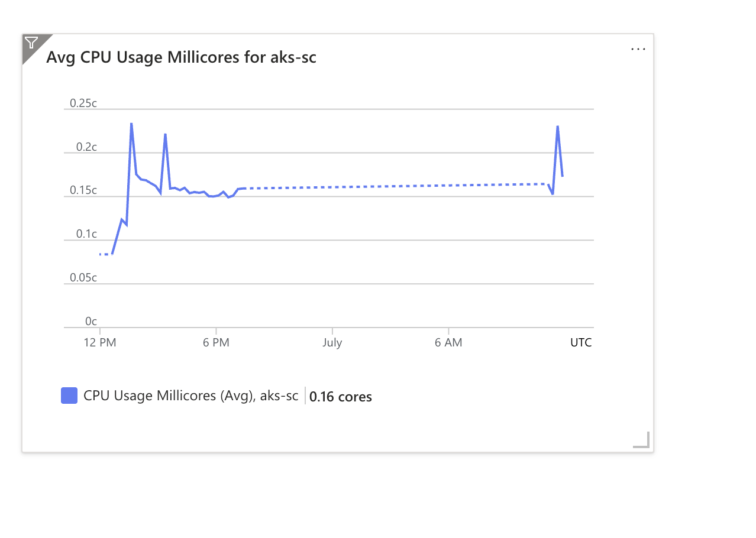Click the 0.1c y-axis label
Image resolution: width=756 pixels, height=538 pixels.
[x=86, y=234]
